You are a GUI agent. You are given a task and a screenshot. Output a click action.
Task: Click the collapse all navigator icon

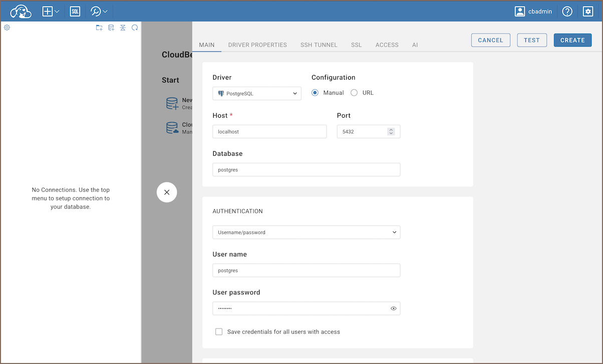pos(123,28)
